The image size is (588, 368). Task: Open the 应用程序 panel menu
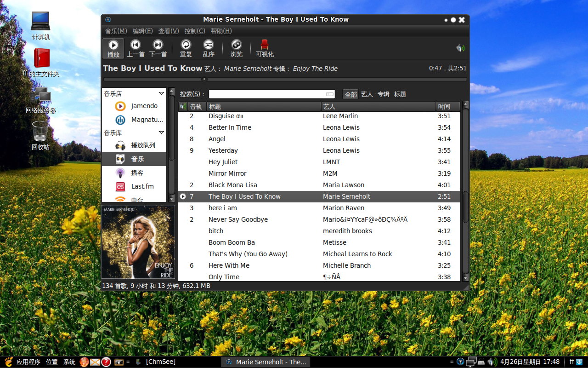pyautogui.click(x=28, y=362)
